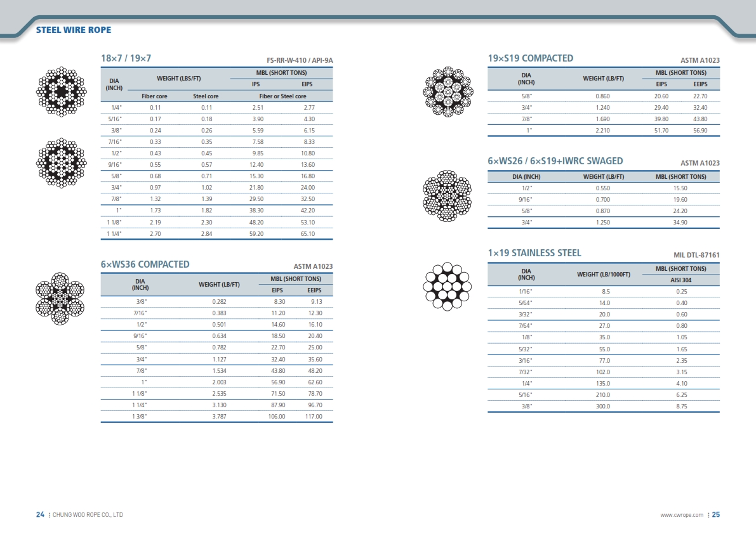Select the 19×S19 compacted rope cross-section image

tap(448, 91)
